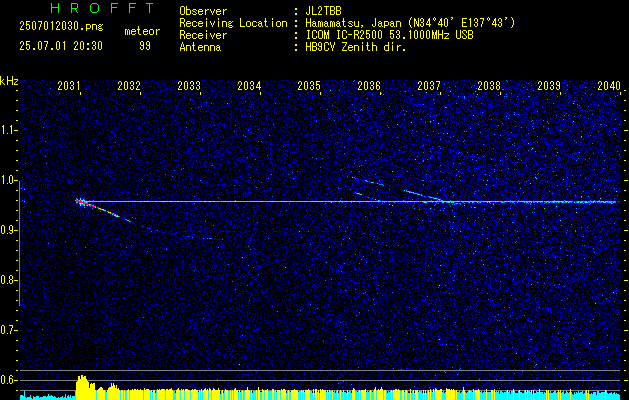629x400 pixels.
Task: Click the Receiving Location label
Action: point(233,23)
